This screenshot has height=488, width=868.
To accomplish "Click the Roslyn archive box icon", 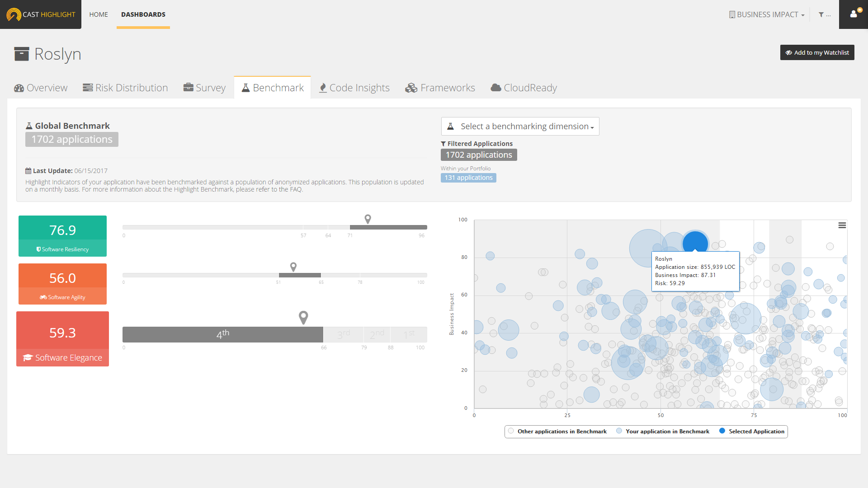I will point(21,54).
